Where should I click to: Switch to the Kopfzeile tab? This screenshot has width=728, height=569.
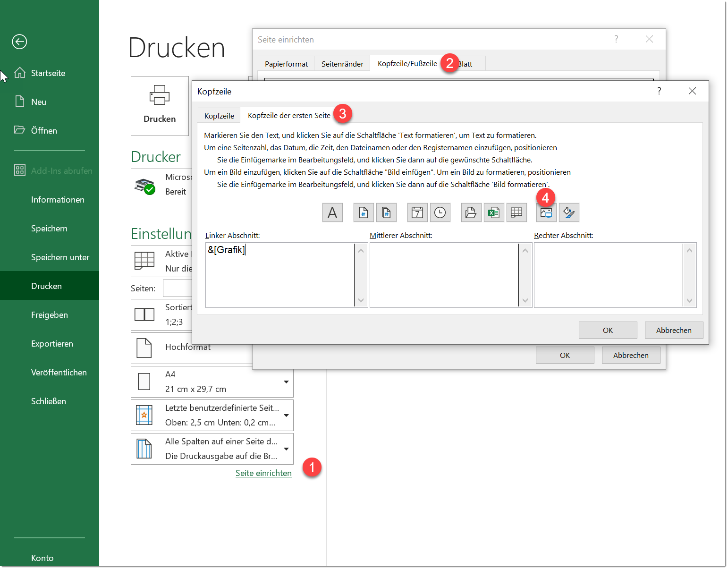click(219, 116)
